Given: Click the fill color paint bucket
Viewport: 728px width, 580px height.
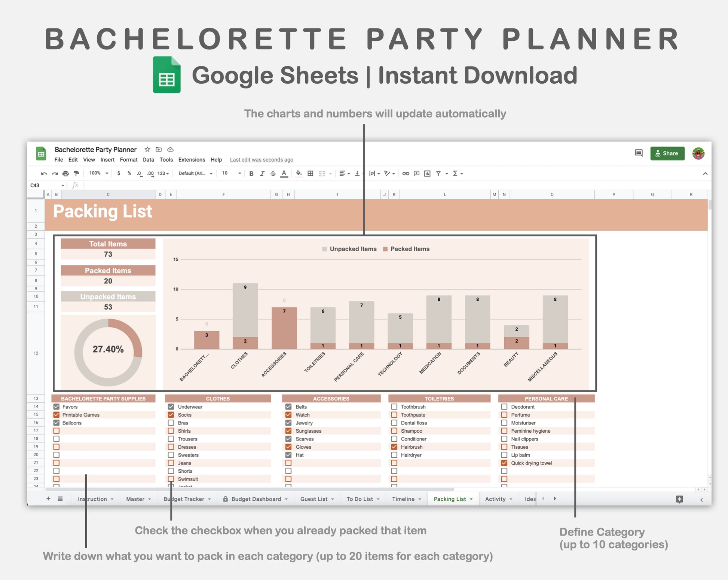Looking at the screenshot, I should pos(299,174).
